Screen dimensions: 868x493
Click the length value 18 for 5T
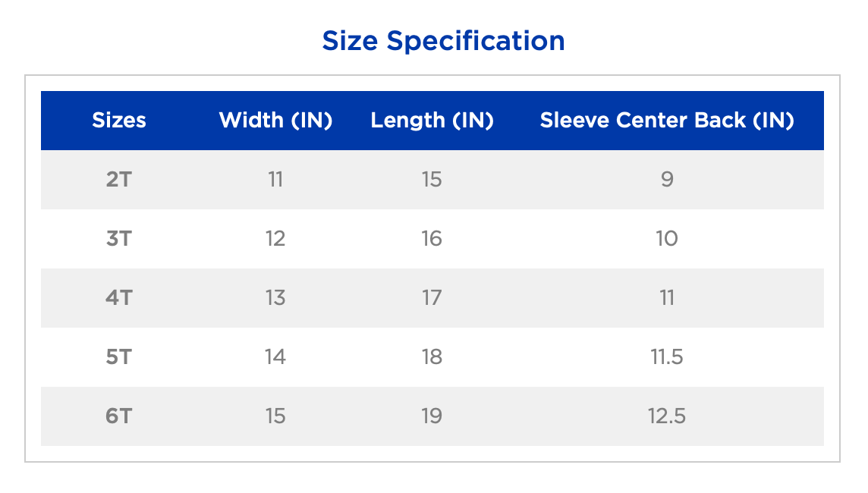pyautogui.click(x=432, y=357)
